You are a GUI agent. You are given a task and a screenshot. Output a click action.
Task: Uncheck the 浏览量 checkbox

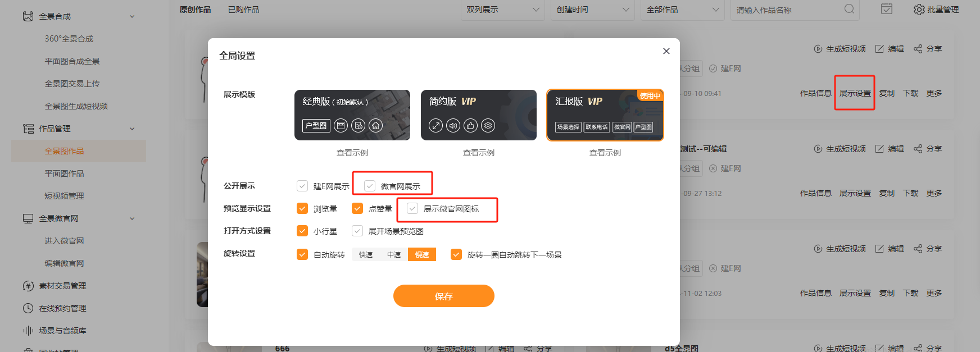[x=302, y=208]
